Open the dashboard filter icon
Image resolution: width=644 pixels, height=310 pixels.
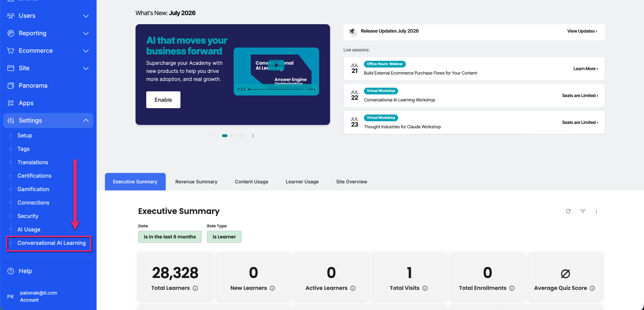pyautogui.click(x=583, y=211)
